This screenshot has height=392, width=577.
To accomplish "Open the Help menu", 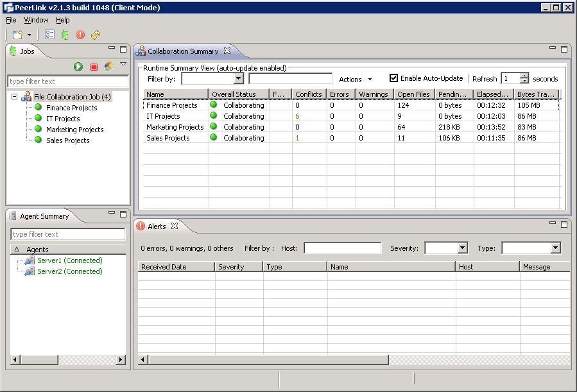I will [x=62, y=20].
